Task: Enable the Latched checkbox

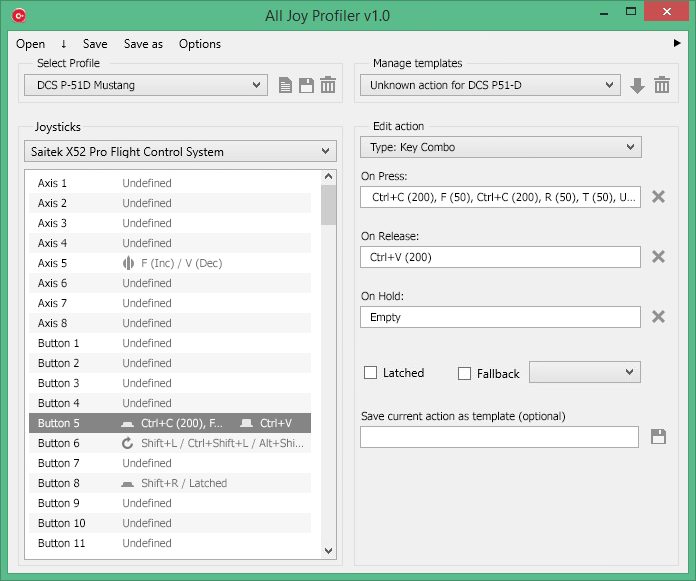Action: click(370, 373)
